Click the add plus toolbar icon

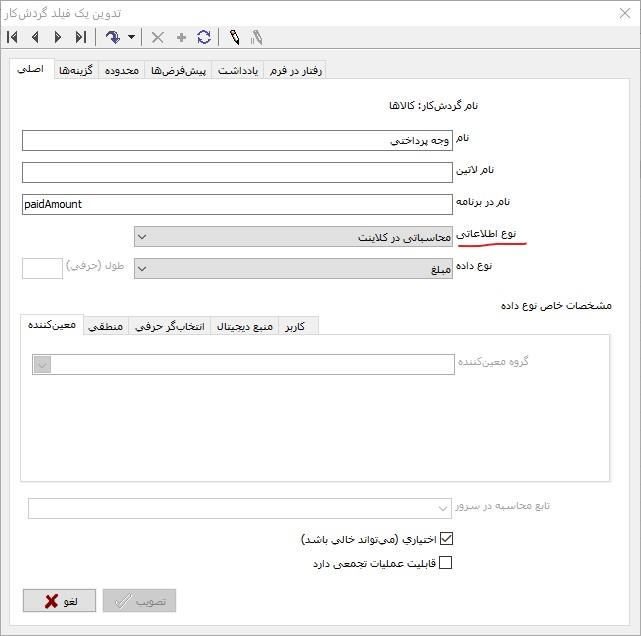click(x=181, y=38)
